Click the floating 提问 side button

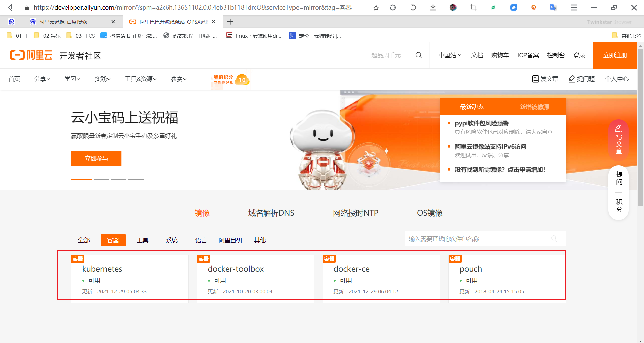coord(619,178)
